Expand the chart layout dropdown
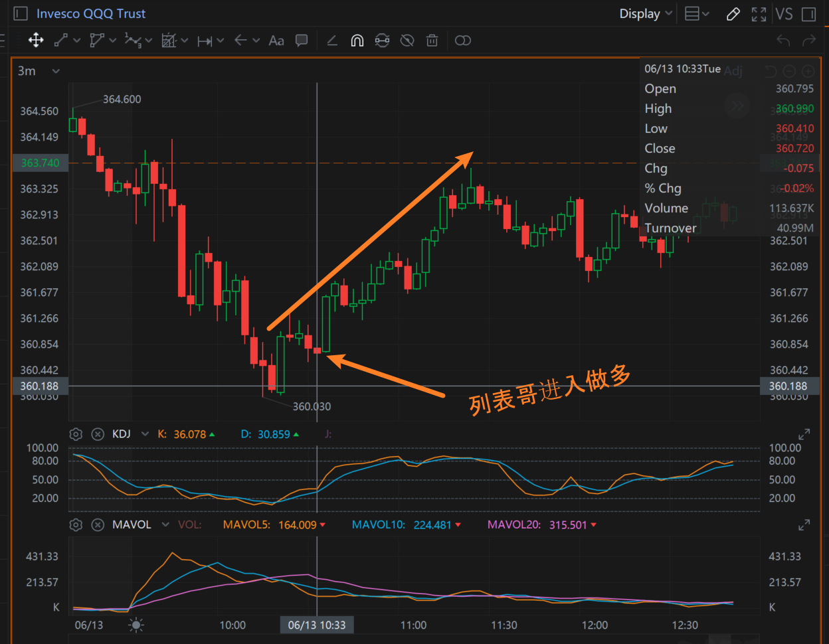 [697, 14]
